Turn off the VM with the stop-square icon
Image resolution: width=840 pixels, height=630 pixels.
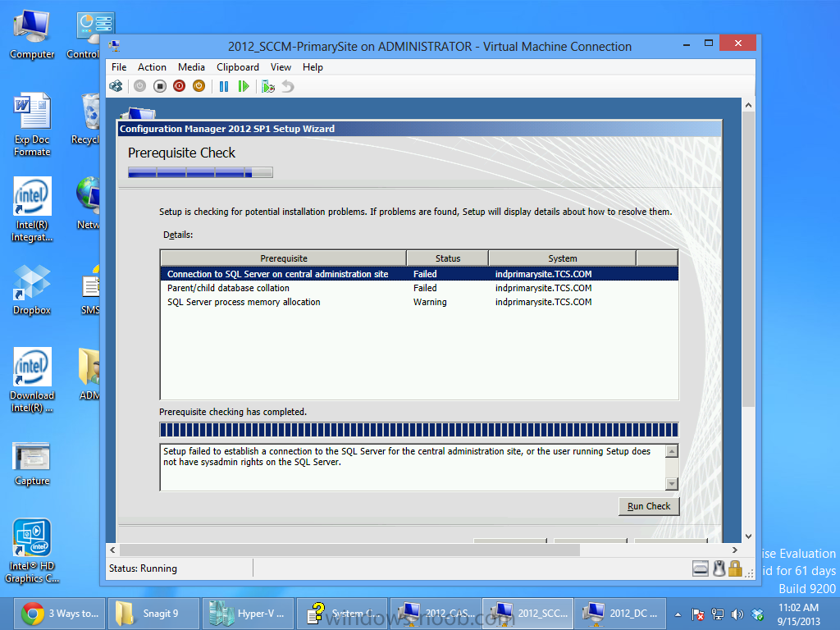click(160, 86)
